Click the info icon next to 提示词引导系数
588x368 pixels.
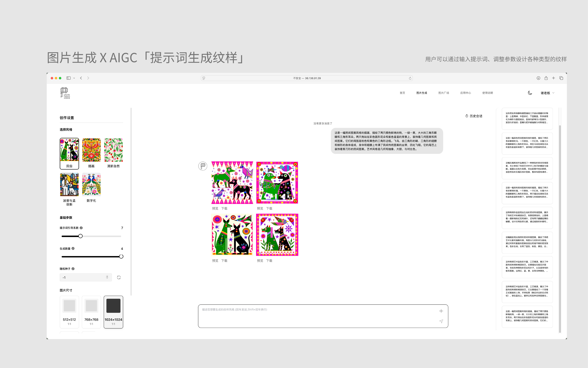pyautogui.click(x=81, y=228)
